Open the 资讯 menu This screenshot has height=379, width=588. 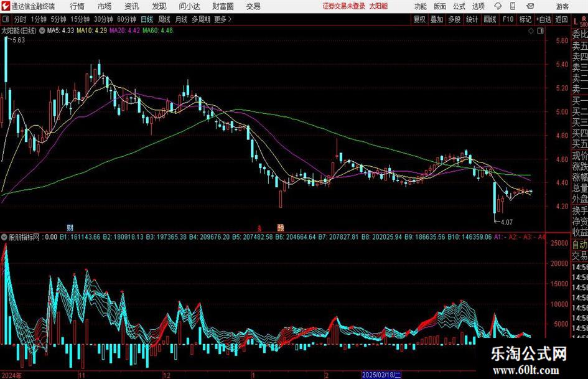(x=132, y=6)
